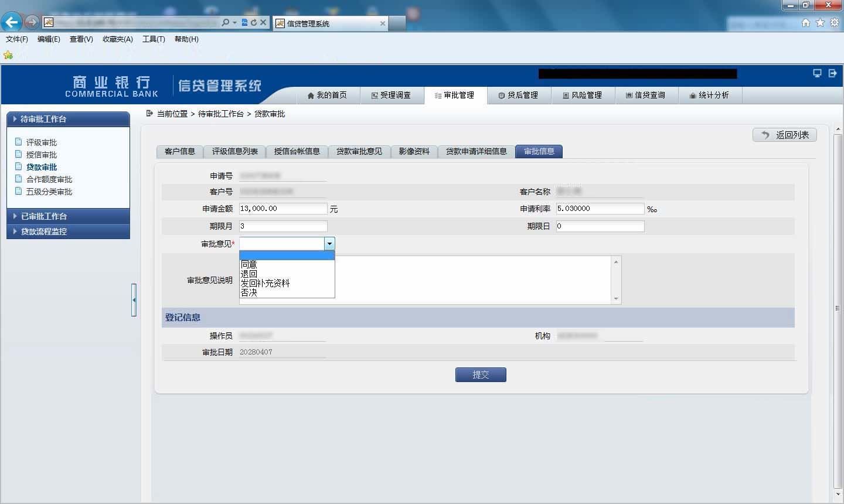Open 合作额度审批 in the sidebar
Viewport: 844px width, 504px height.
[49, 179]
